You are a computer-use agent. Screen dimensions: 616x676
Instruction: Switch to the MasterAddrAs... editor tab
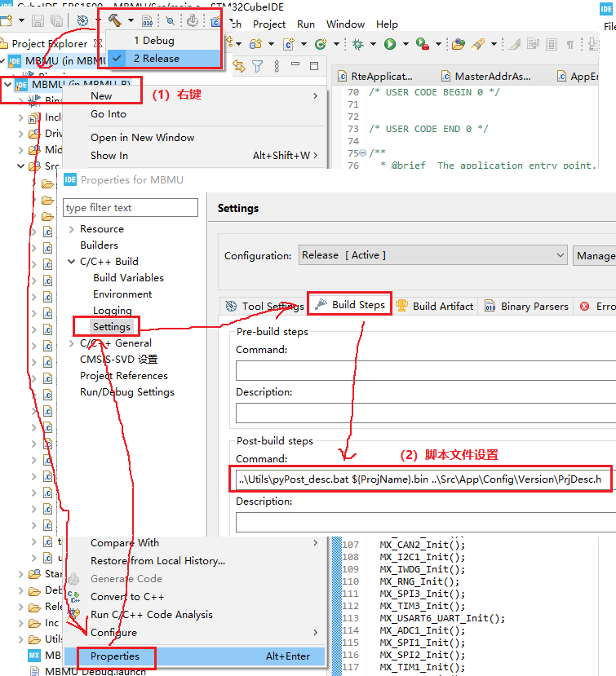(x=486, y=77)
